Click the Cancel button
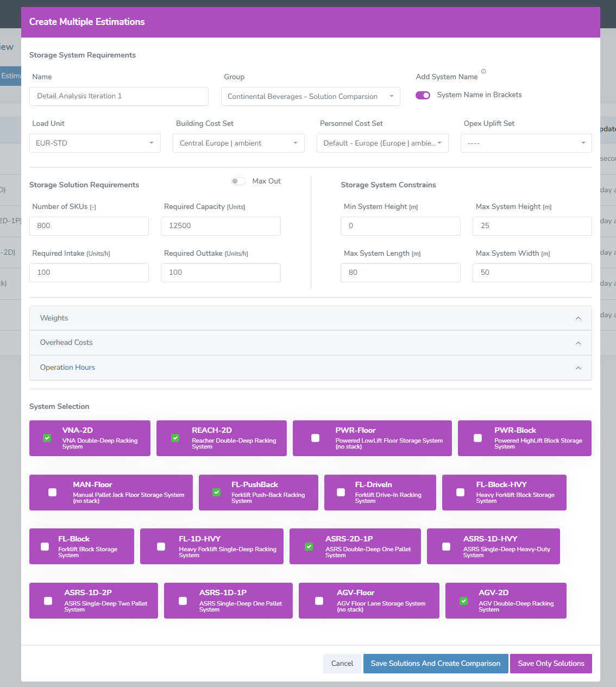 pyautogui.click(x=342, y=663)
